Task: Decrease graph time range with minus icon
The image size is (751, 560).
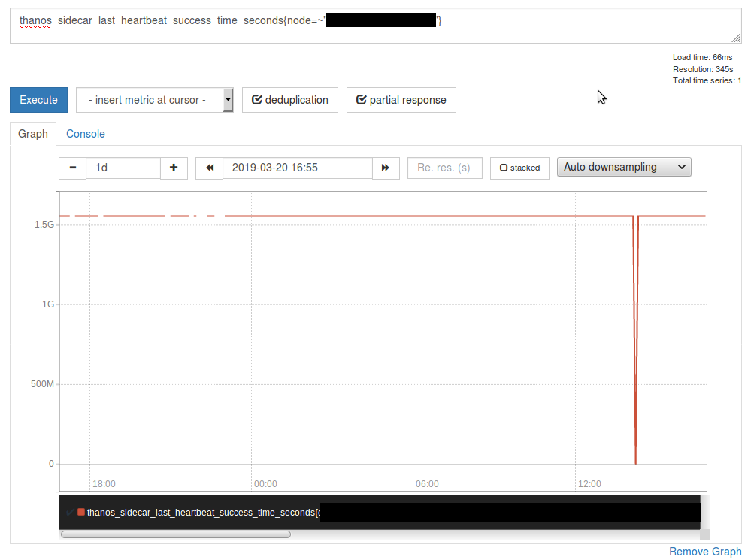Action: pyautogui.click(x=72, y=168)
